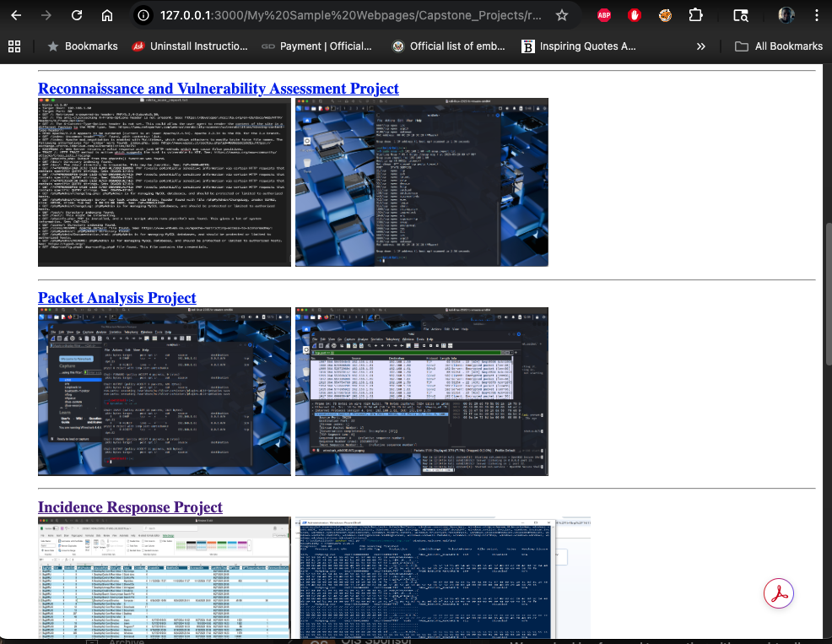Follow the Incidence Response Project link
Screen dimensions: 832x644
point(130,507)
